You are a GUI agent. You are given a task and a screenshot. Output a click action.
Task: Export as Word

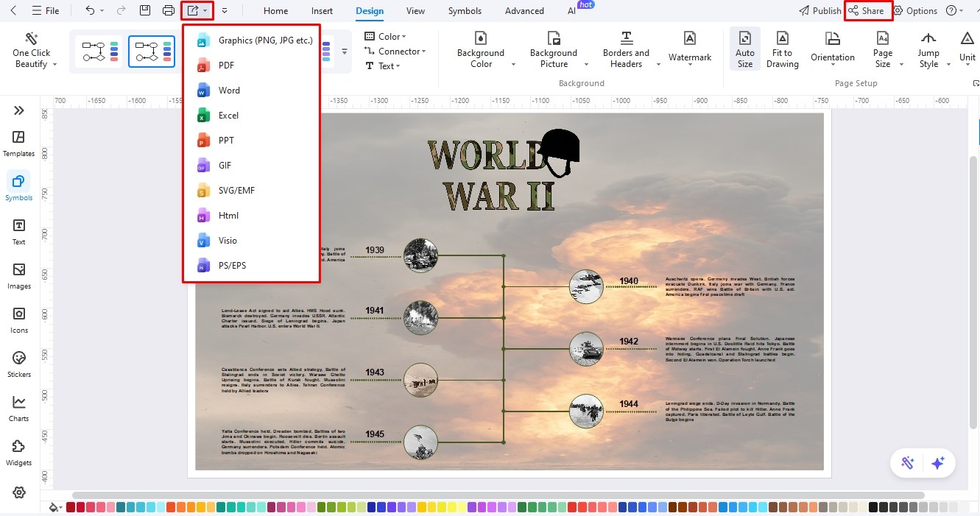click(x=251, y=91)
